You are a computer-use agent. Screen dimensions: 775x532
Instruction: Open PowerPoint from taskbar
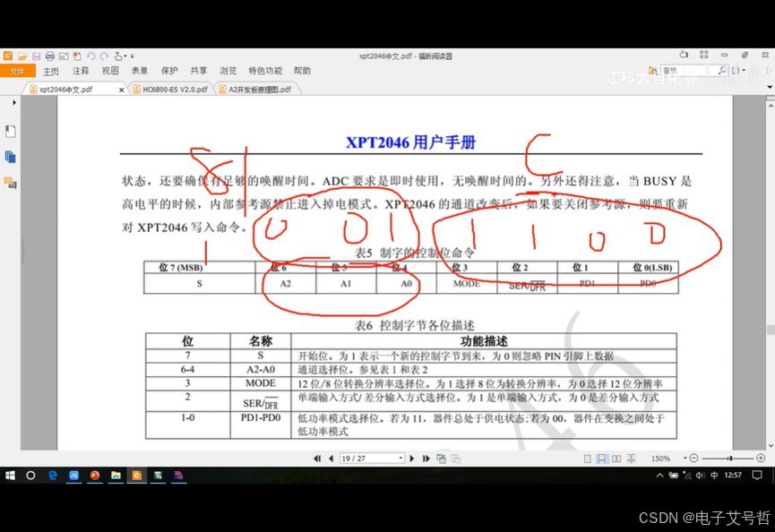pos(94,476)
